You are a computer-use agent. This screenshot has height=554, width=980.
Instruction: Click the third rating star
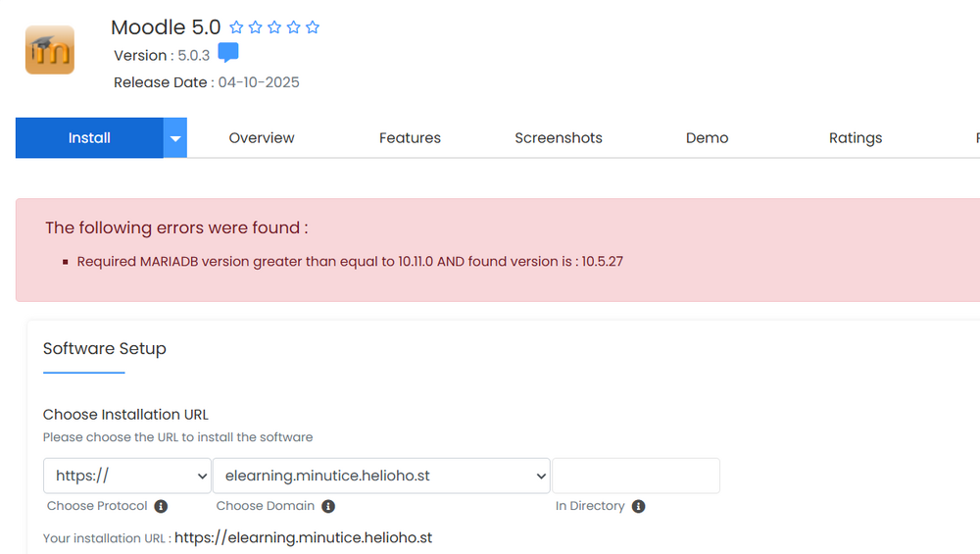pyautogui.click(x=274, y=27)
